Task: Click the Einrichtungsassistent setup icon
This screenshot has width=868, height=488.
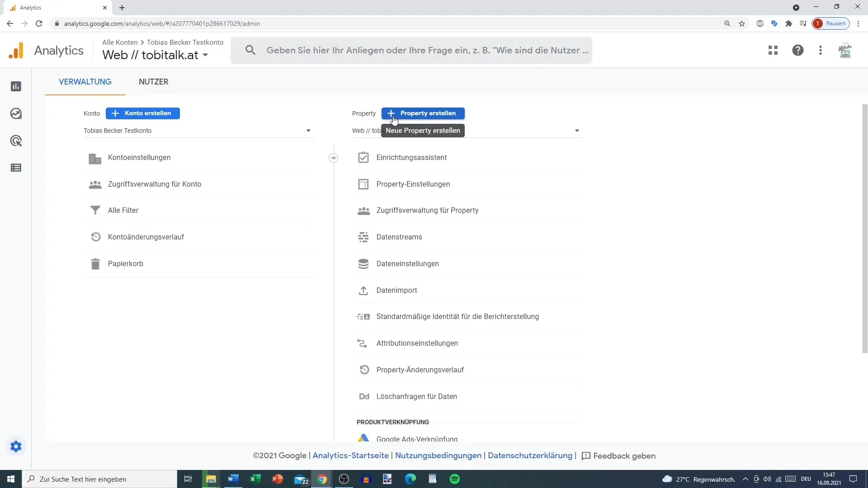Action: tap(363, 157)
